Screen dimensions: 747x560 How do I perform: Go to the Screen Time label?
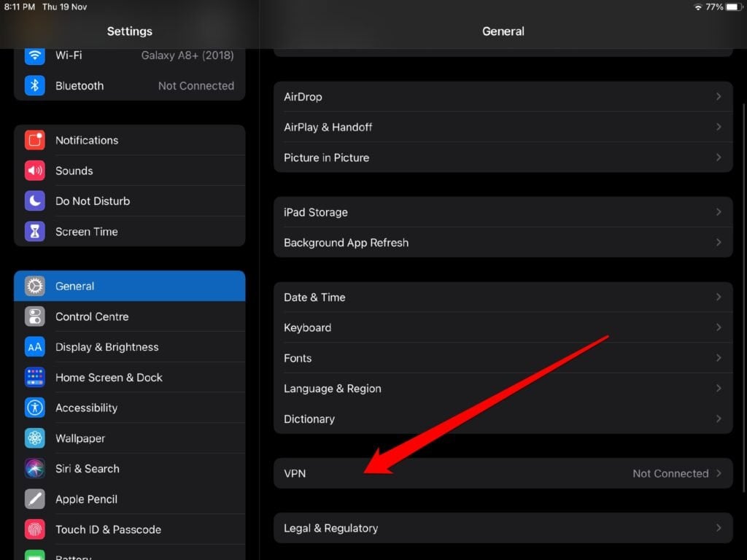tap(86, 231)
